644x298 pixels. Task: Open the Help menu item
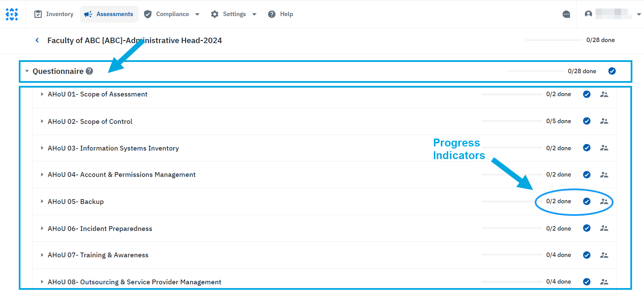coord(280,14)
